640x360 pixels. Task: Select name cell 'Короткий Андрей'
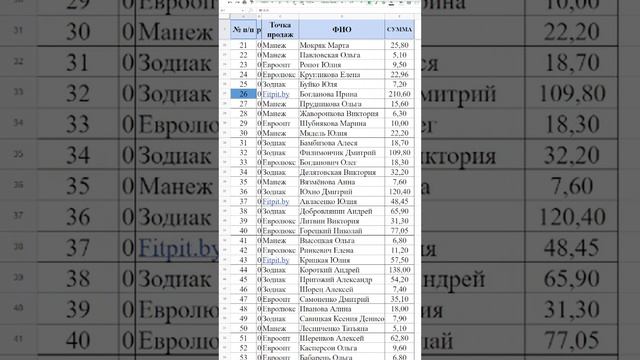coord(342,270)
